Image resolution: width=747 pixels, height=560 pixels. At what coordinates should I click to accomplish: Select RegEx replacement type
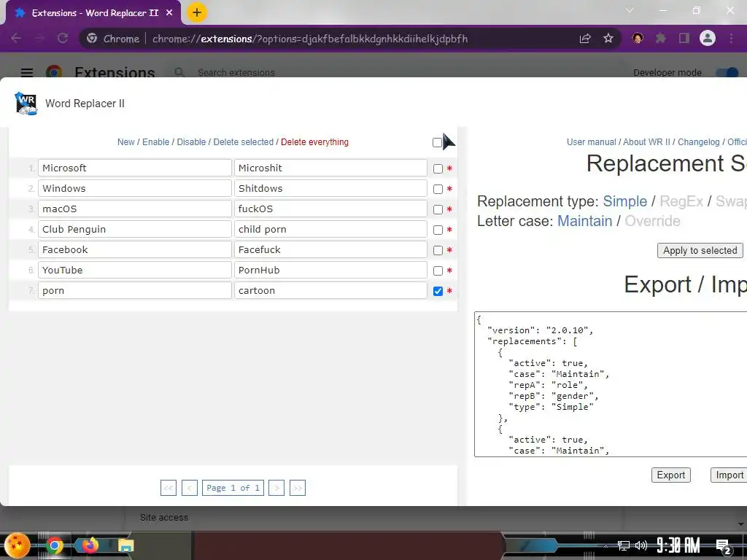coord(681,201)
